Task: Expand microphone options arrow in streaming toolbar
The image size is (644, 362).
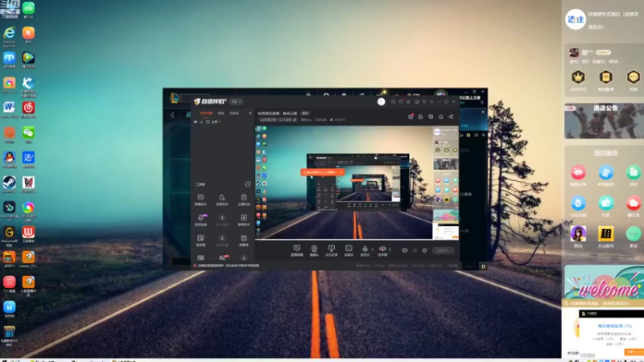Action: 372,249
